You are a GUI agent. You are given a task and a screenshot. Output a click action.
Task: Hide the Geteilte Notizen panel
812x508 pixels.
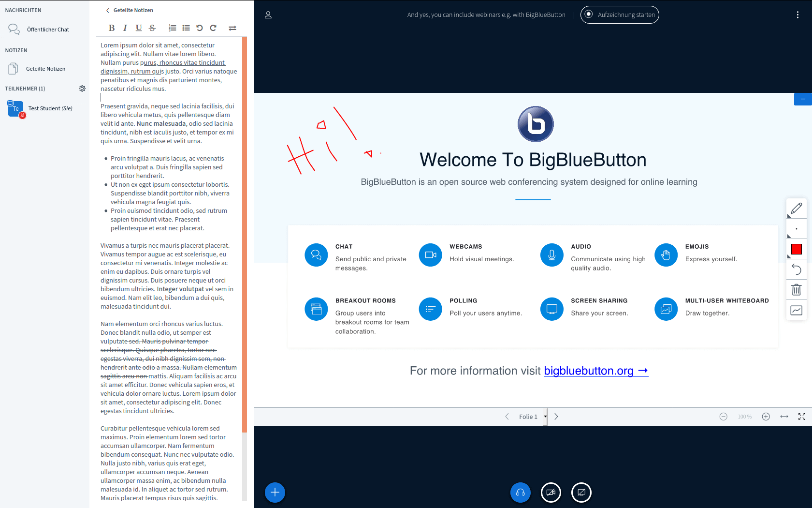[x=130, y=10]
